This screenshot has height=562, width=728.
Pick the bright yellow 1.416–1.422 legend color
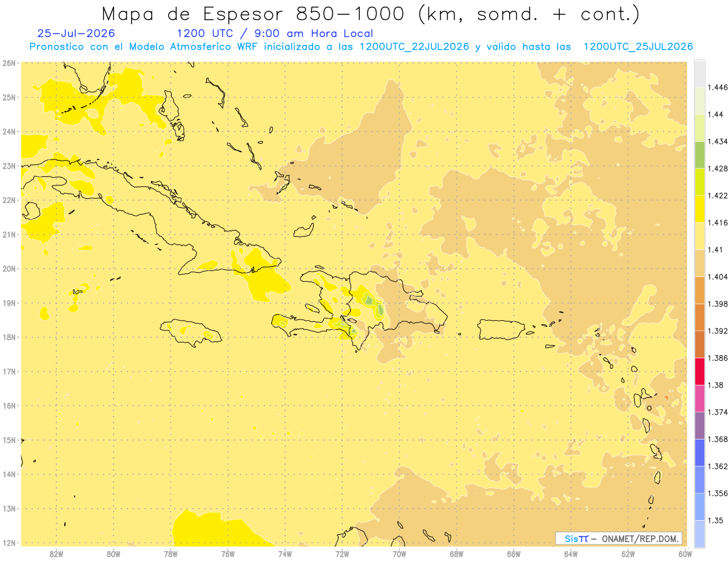pyautogui.click(x=699, y=209)
